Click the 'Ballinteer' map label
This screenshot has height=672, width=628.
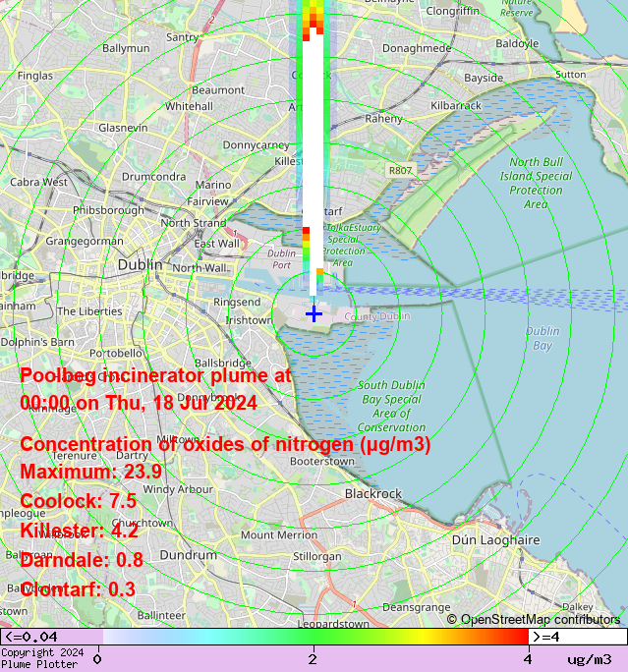click(x=161, y=615)
